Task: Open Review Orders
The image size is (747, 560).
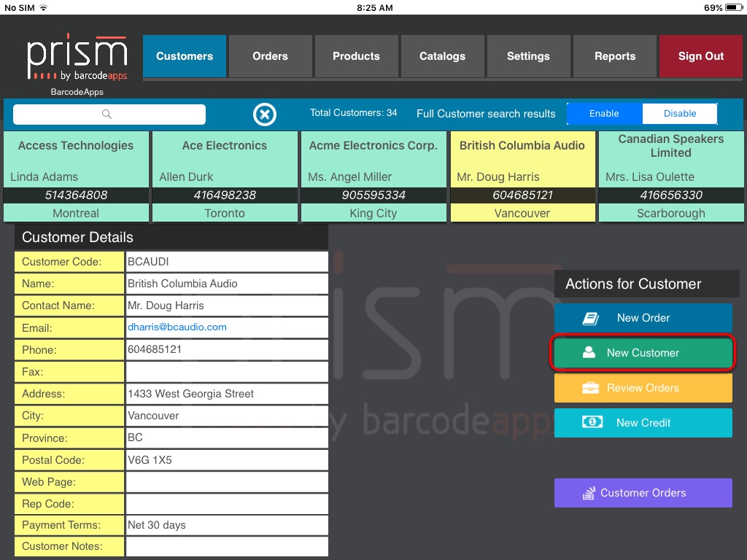Action: point(643,388)
